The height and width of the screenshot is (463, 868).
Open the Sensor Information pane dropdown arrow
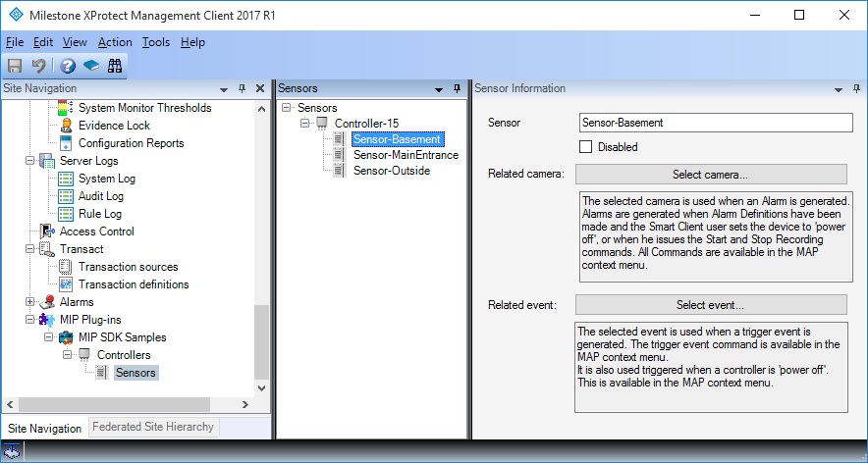coord(839,89)
